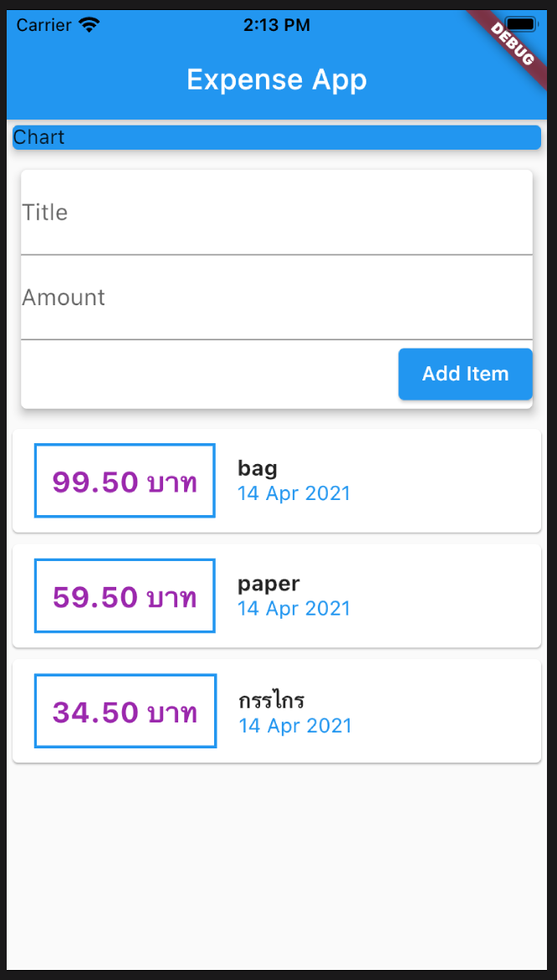Click into the Amount text field

click(x=277, y=297)
